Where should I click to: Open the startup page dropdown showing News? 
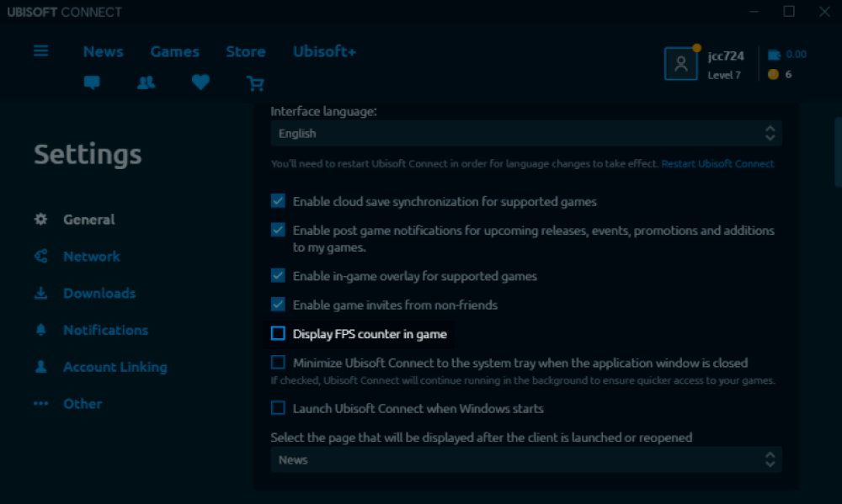(525, 459)
